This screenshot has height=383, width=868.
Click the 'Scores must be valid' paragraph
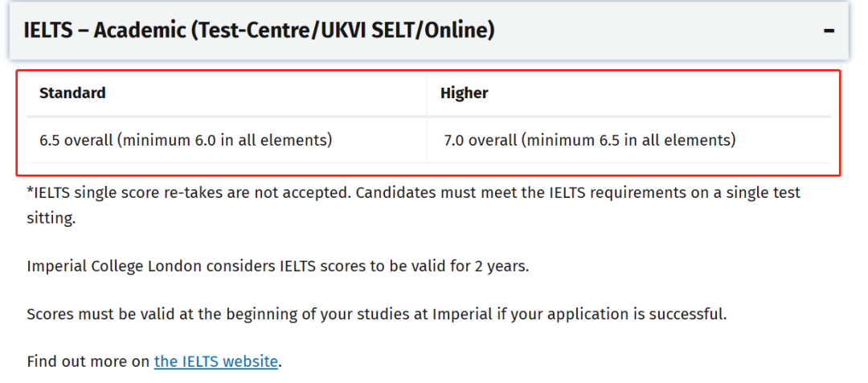tap(376, 315)
